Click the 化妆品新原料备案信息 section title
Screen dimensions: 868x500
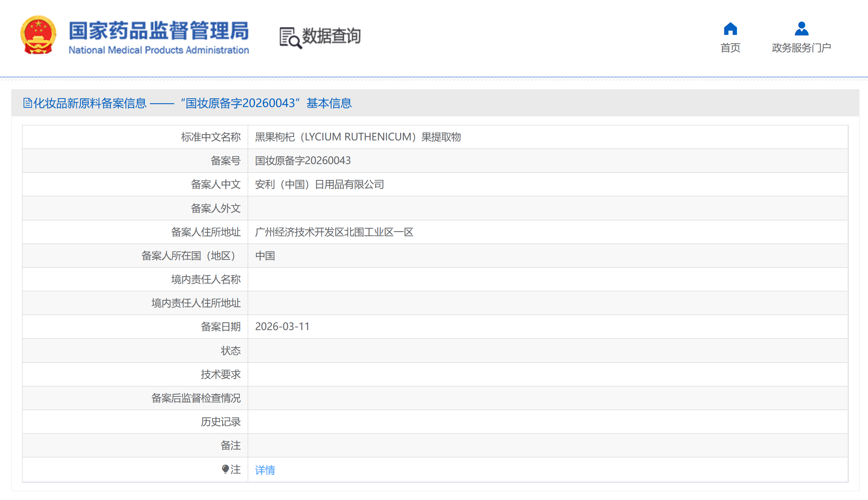pyautogui.click(x=90, y=103)
